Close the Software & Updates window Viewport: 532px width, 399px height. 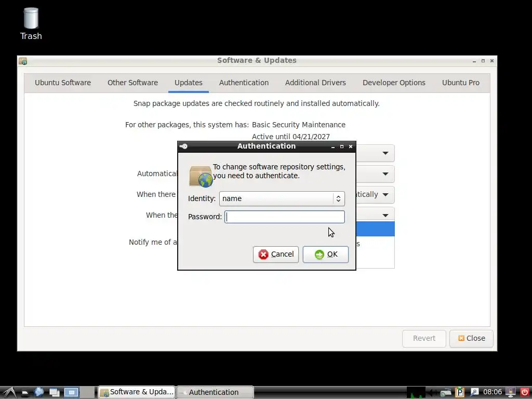click(x=491, y=61)
